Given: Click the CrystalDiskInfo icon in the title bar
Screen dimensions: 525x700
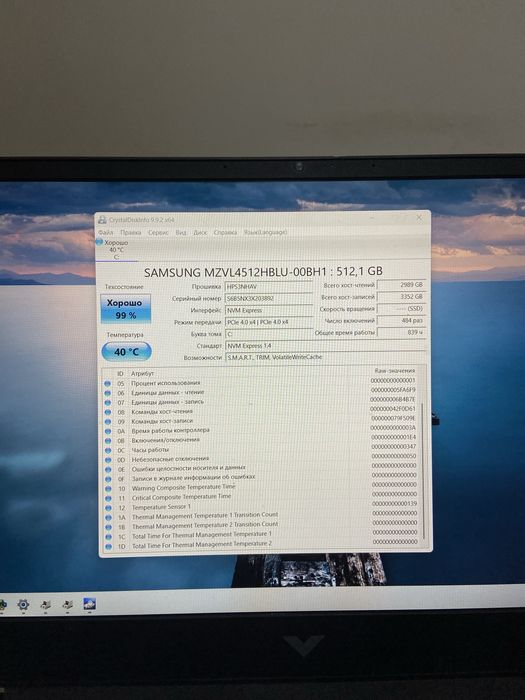Looking at the screenshot, I should [x=102, y=220].
